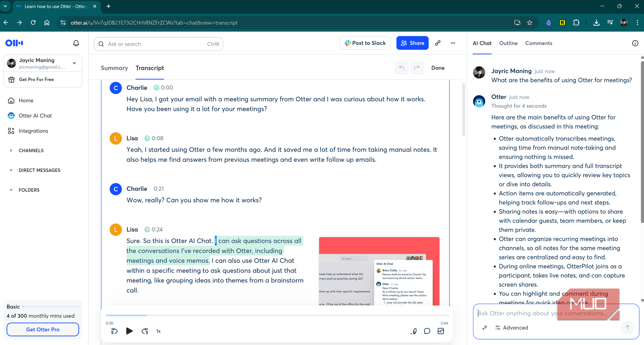644x345 pixels.
Task: Click the copy link icon
Action: tap(438, 43)
